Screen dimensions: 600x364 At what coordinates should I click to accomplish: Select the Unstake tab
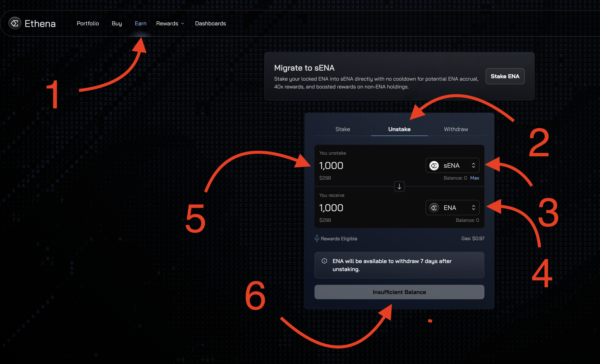click(x=399, y=129)
